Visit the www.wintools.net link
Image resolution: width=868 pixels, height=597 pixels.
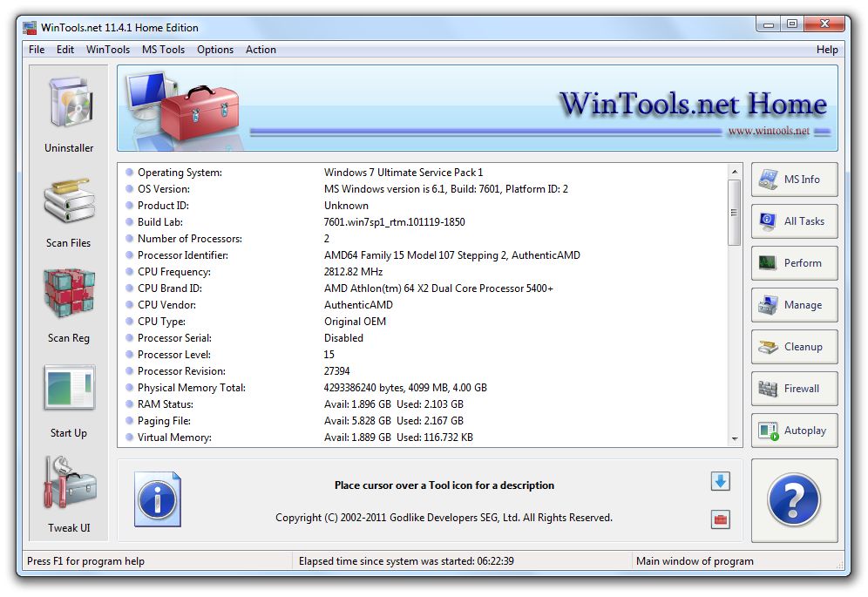(x=769, y=131)
